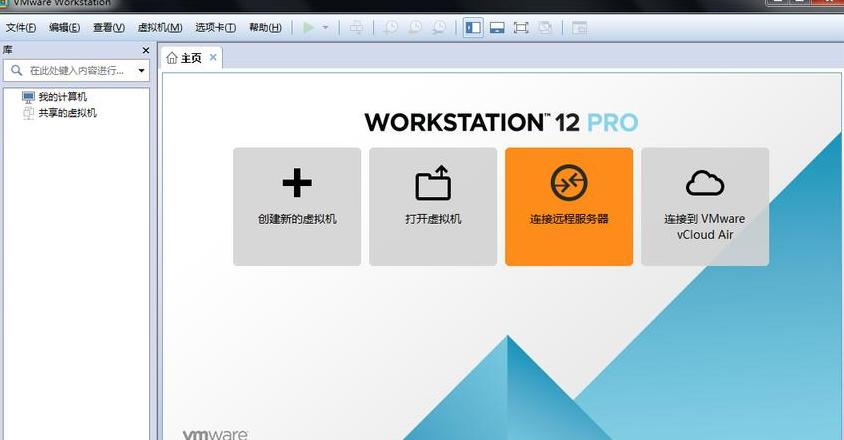Open the 虚拟机(M) menu
This screenshot has width=844, height=440.
click(160, 27)
